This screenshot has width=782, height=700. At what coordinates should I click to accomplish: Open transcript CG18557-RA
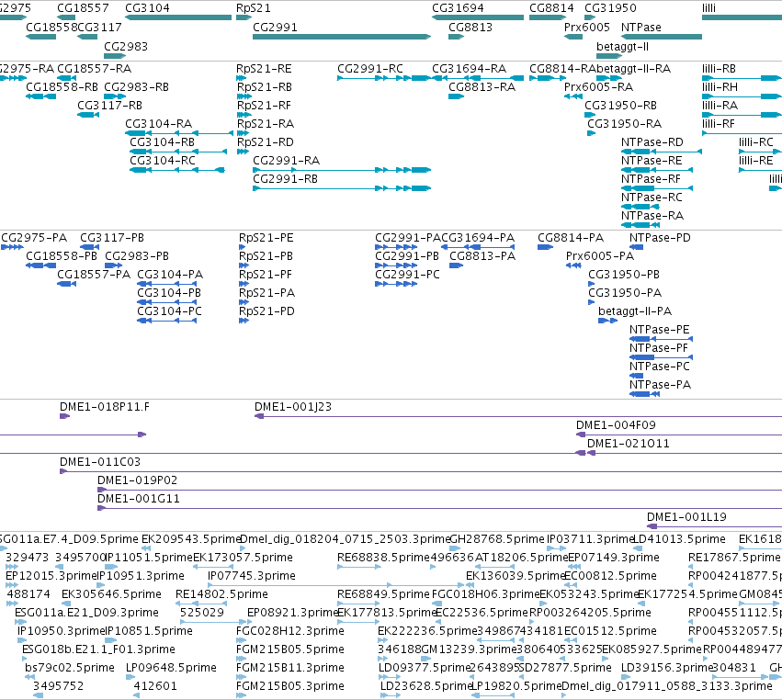click(95, 68)
